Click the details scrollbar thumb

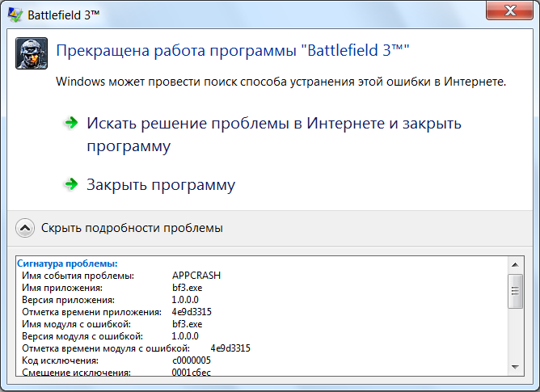coord(515,291)
